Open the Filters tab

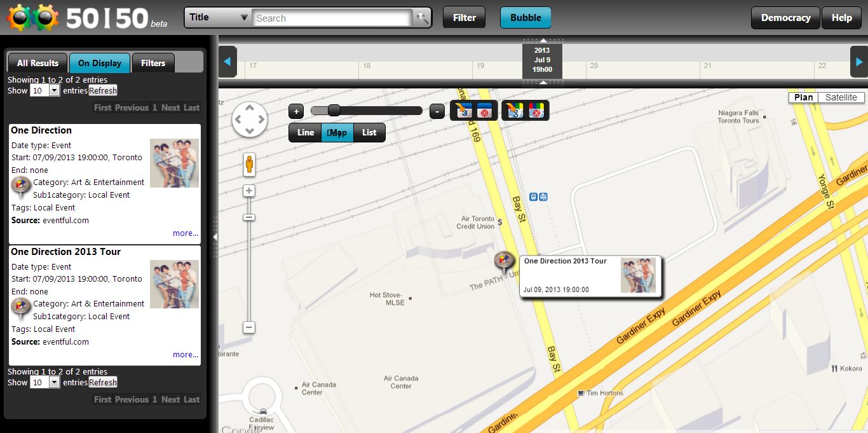pos(153,63)
